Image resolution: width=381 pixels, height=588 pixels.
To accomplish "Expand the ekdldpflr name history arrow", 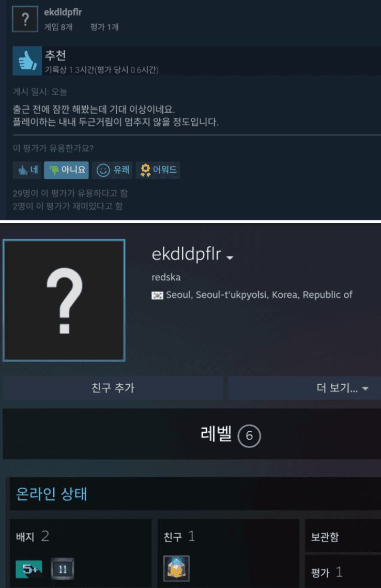I will pos(230,257).
